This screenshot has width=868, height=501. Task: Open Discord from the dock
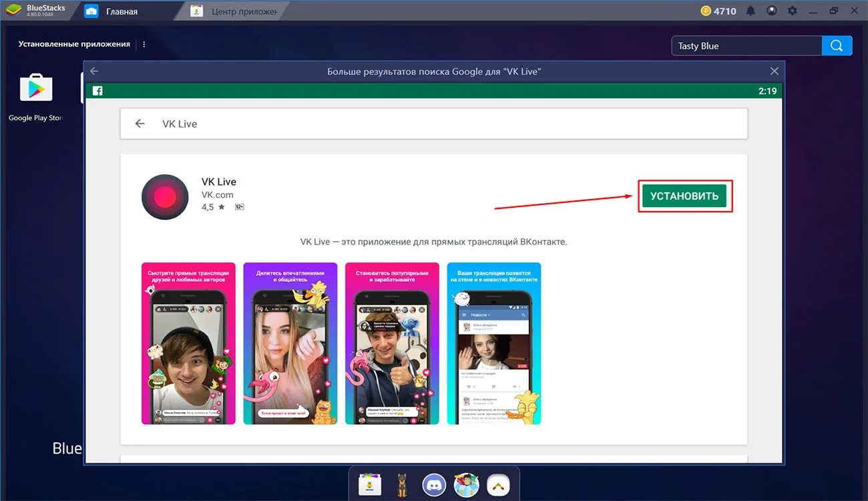coord(434,484)
